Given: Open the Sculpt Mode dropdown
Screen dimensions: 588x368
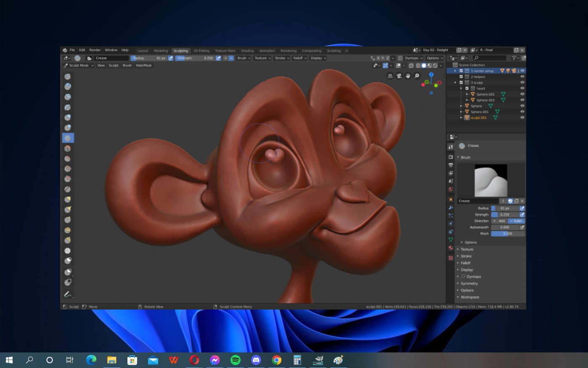Looking at the screenshot, I should (x=78, y=65).
